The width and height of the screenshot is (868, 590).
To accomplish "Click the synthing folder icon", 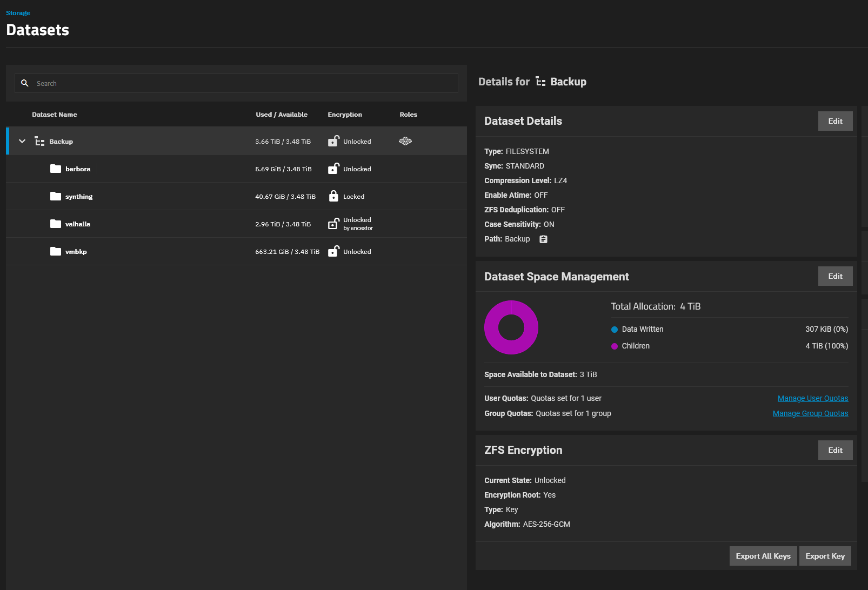I will 56,196.
